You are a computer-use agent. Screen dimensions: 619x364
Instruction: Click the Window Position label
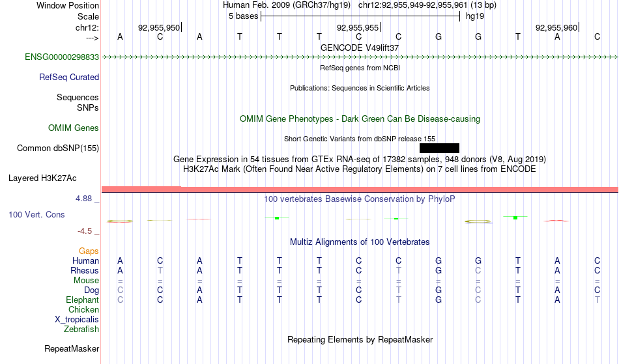coord(68,6)
